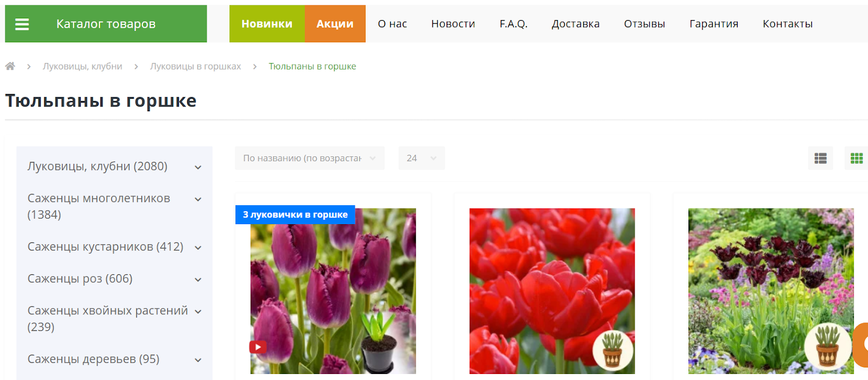This screenshot has height=380, width=868.
Task: Select the Саженцы кустарников (412) category
Action: (105, 246)
